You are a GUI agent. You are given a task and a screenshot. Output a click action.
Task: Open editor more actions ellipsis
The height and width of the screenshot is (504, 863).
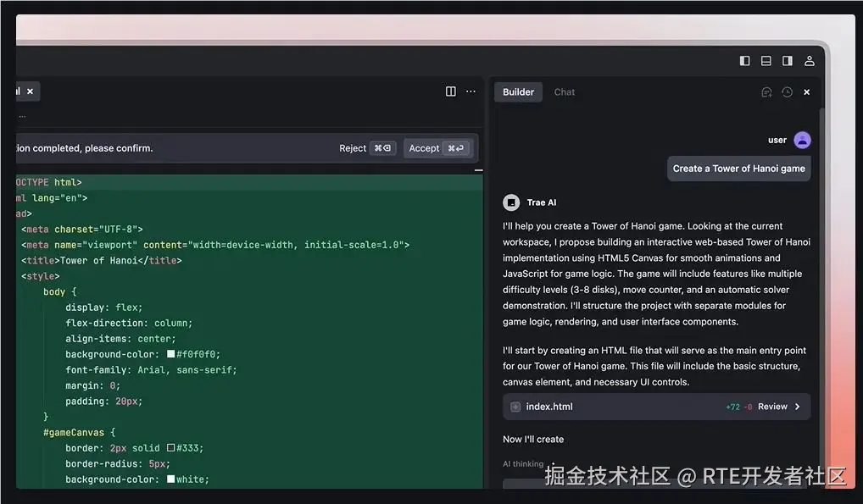pos(470,91)
